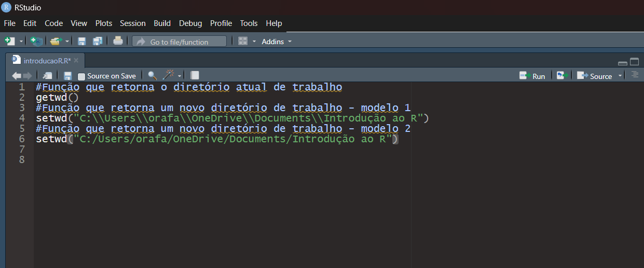This screenshot has height=268, width=644.
Task: Click the getwd() code on line 2
Action: coord(57,98)
